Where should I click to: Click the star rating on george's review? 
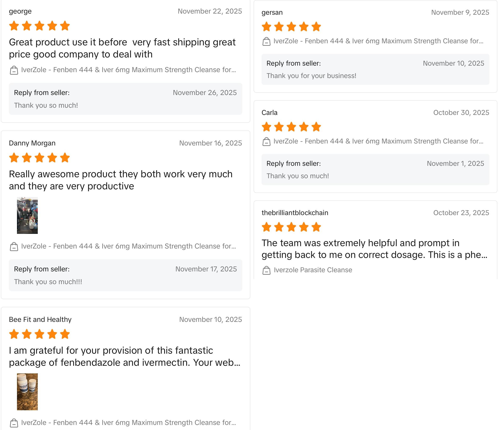coord(39,26)
